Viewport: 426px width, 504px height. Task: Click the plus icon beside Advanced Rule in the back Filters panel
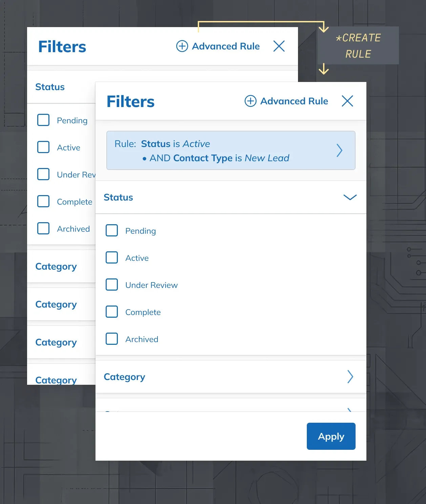click(182, 46)
